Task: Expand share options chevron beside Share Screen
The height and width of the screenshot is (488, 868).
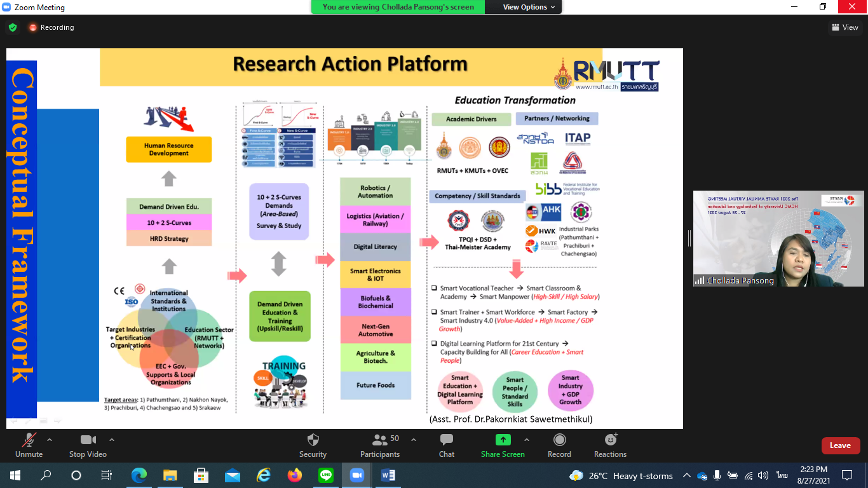Action: point(527,440)
